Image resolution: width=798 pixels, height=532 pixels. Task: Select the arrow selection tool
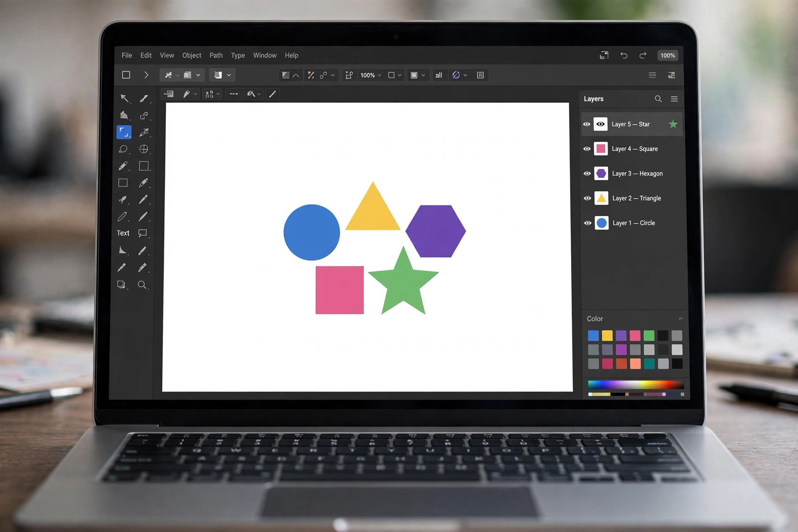click(124, 99)
